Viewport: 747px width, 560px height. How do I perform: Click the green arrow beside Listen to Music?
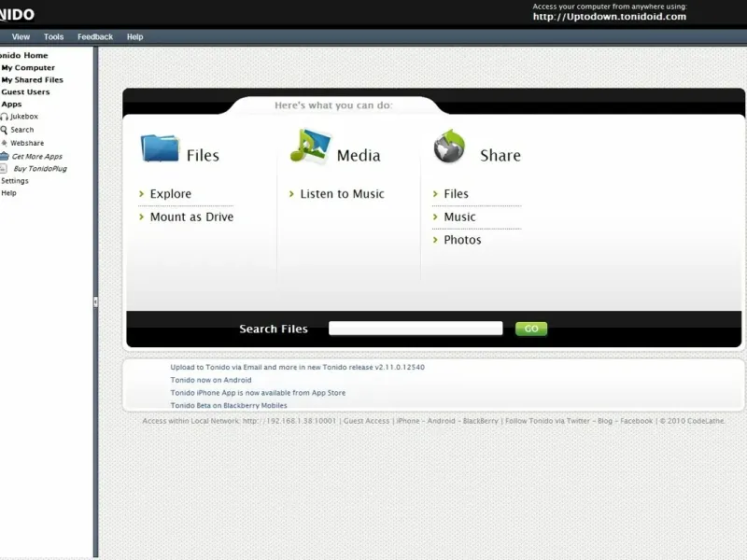click(291, 194)
